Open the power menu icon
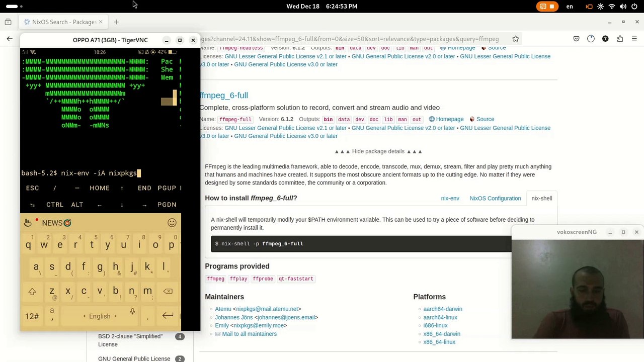This screenshot has width=644, height=362. click(x=634, y=7)
